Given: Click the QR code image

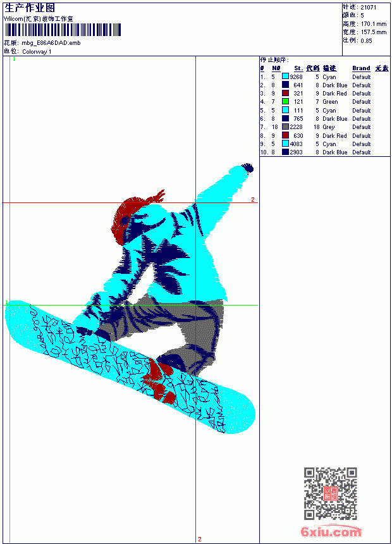Looking at the screenshot, I should click(x=331, y=493).
